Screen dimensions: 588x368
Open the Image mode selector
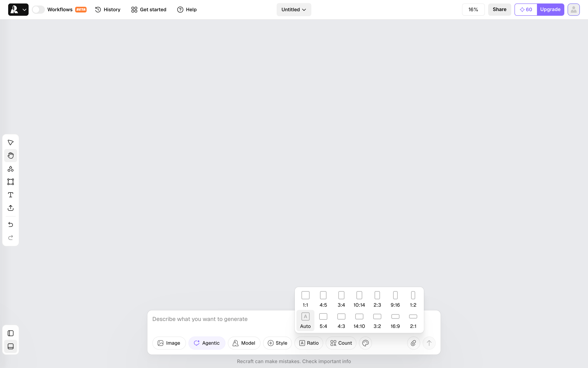point(169,343)
